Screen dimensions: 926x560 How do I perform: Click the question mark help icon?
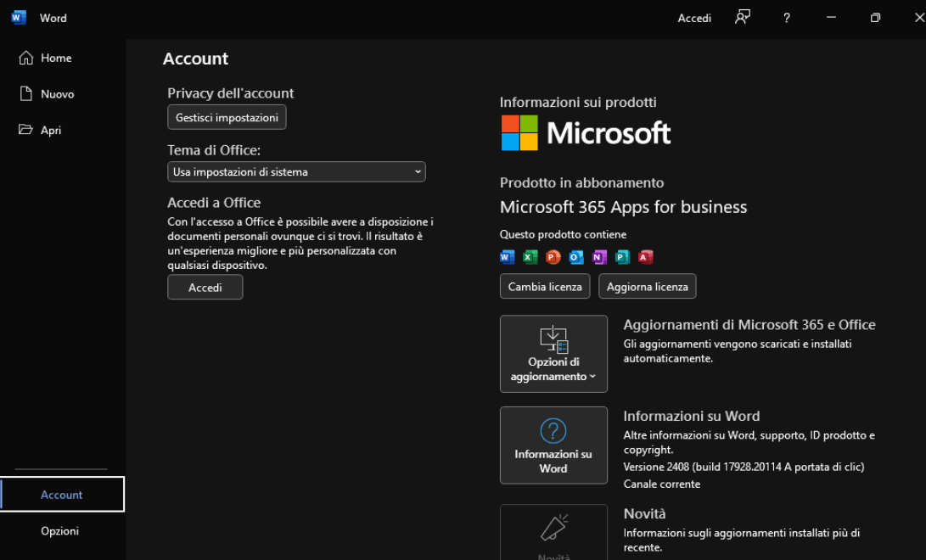point(786,19)
